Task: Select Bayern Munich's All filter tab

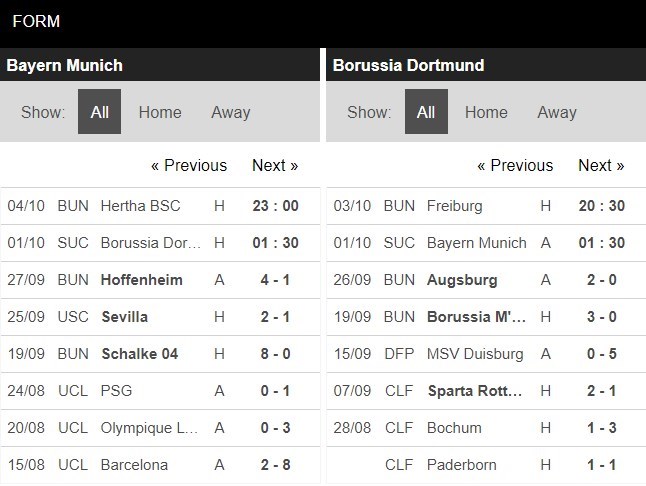Action: (99, 112)
